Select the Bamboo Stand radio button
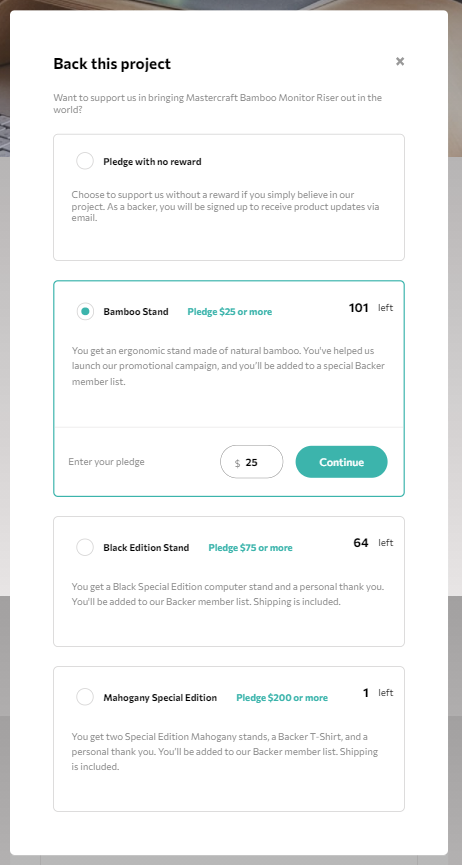 point(85,311)
